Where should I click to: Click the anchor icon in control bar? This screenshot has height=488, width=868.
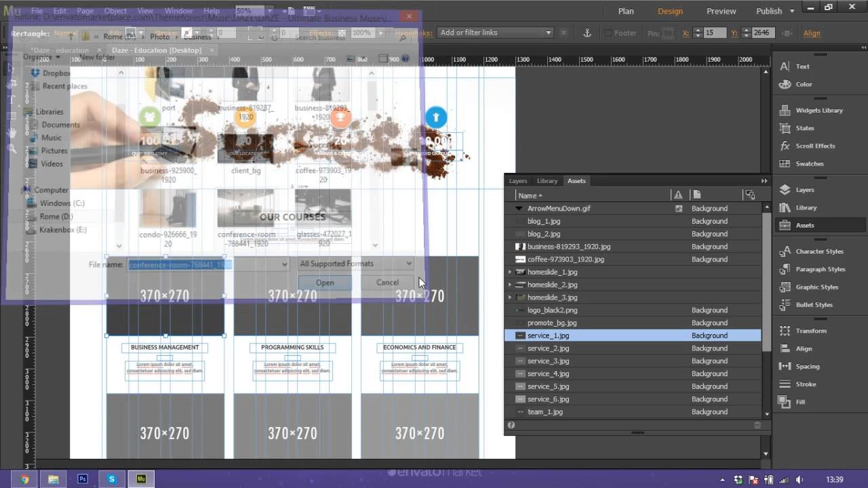tap(588, 33)
